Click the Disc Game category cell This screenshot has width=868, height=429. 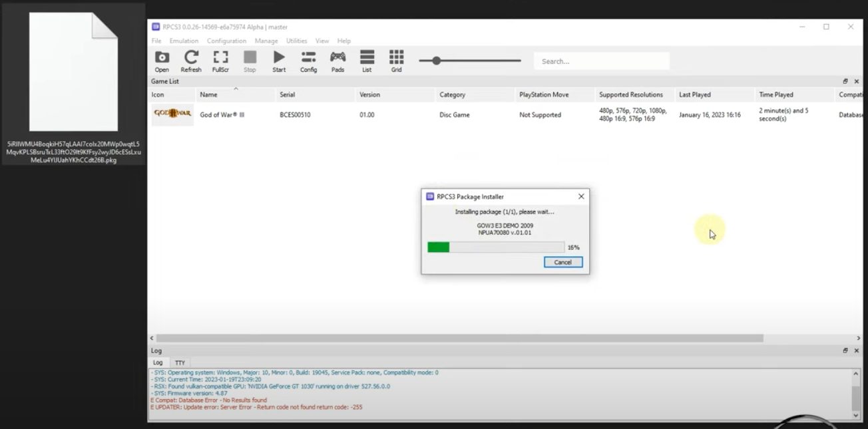point(455,114)
